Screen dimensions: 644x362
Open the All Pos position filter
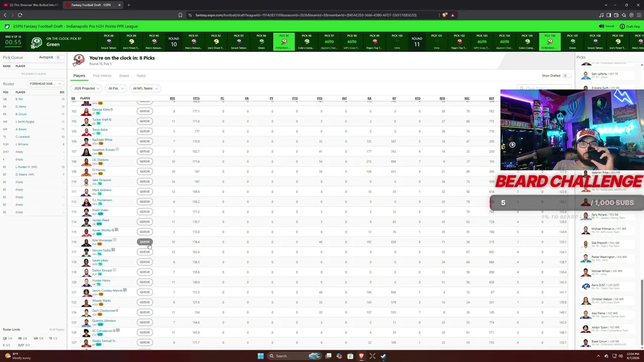(x=115, y=88)
